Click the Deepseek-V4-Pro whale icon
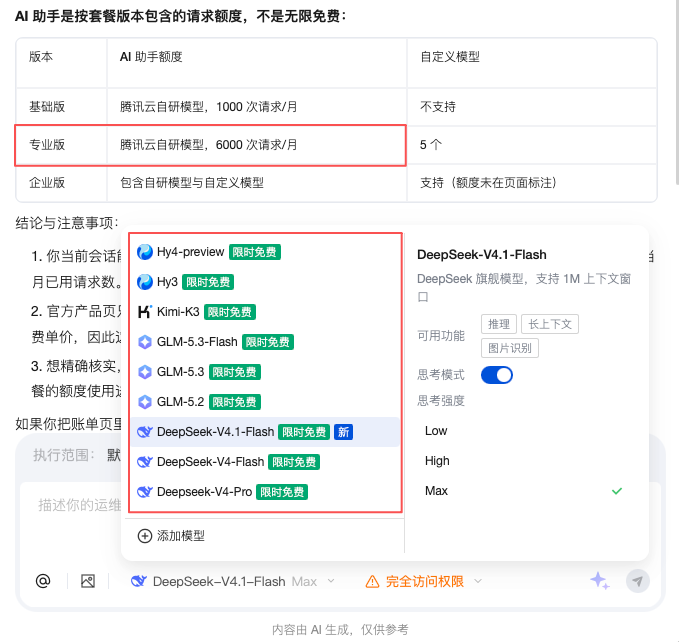Viewport: 679px width, 642px height. [145, 492]
